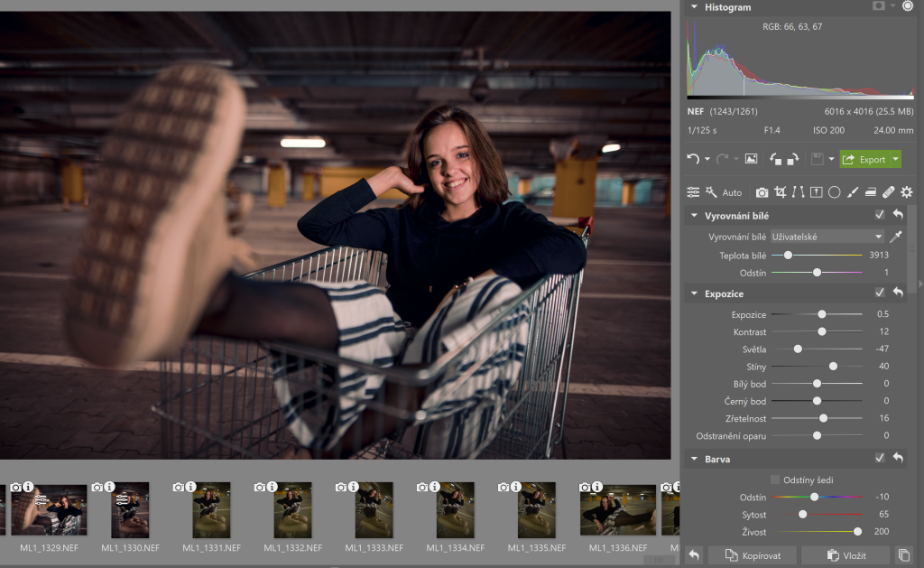Click the Světla slider handle
The height and width of the screenshot is (568, 924).
pyautogui.click(x=798, y=349)
